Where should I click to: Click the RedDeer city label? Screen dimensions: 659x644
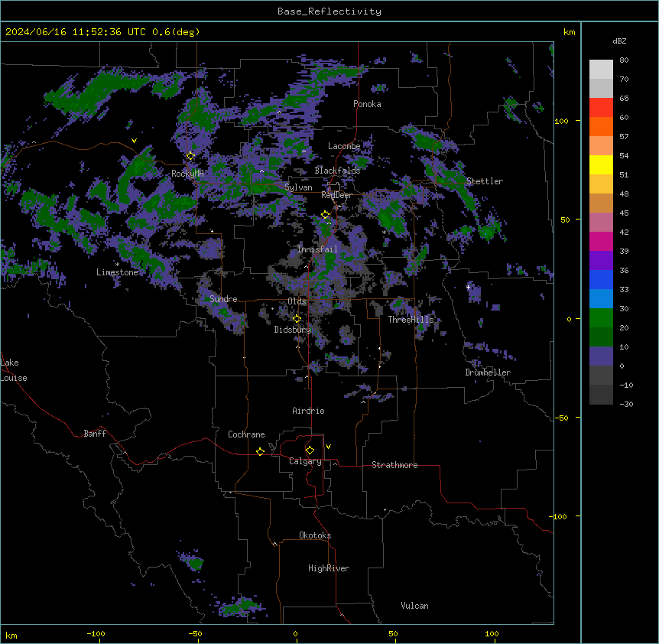point(336,195)
